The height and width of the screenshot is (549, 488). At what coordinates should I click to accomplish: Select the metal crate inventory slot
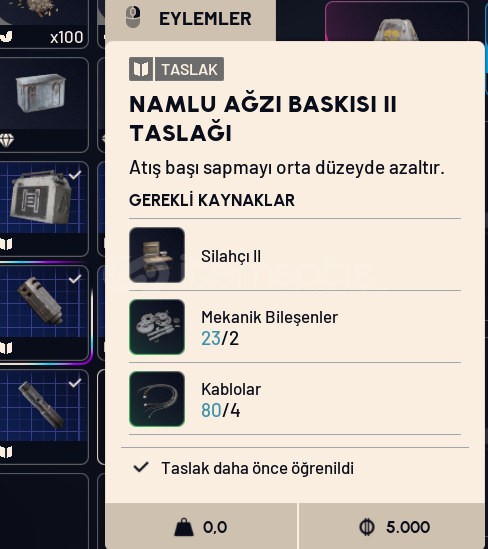(44, 105)
